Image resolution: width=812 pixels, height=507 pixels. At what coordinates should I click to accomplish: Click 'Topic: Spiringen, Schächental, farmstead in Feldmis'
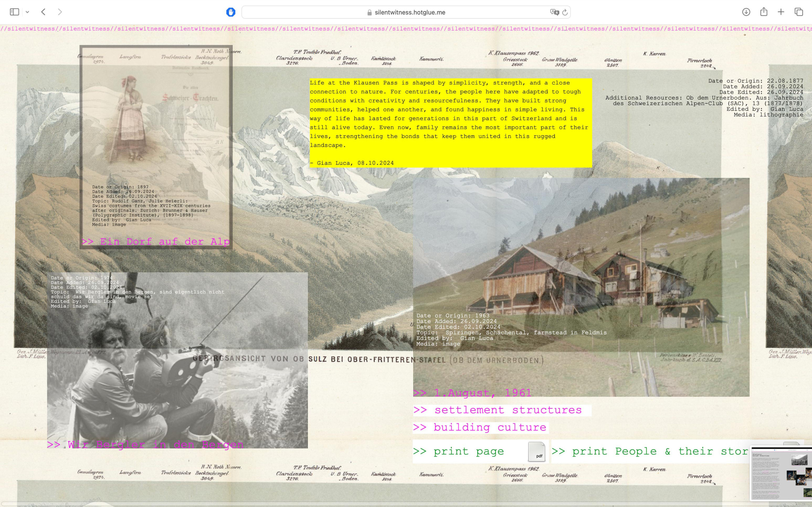[x=512, y=332]
